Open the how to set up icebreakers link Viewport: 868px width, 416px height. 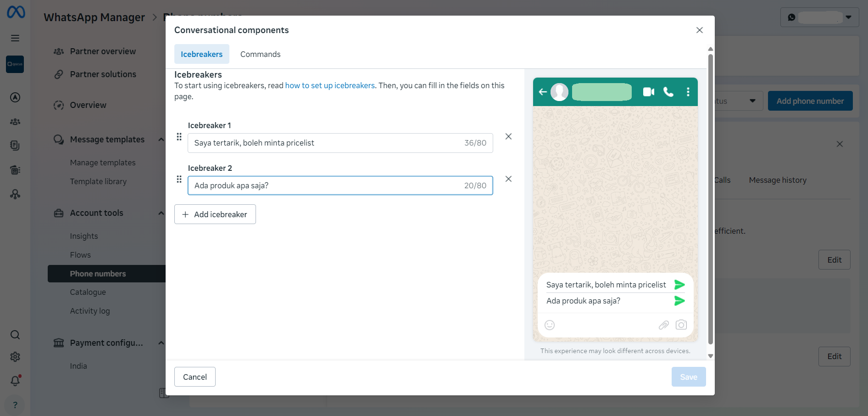point(330,85)
